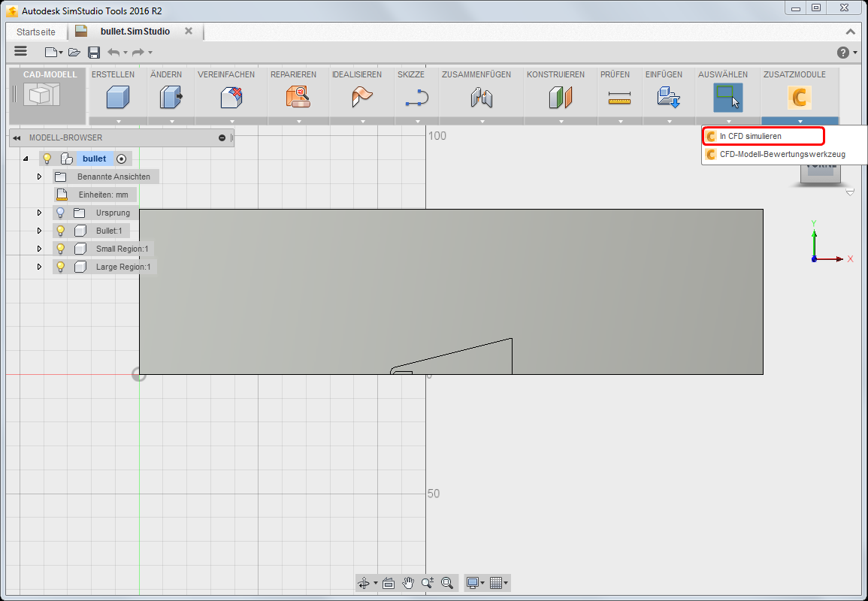Click the view cube dropdown triangle
This screenshot has width=868, height=601.
tap(850, 192)
